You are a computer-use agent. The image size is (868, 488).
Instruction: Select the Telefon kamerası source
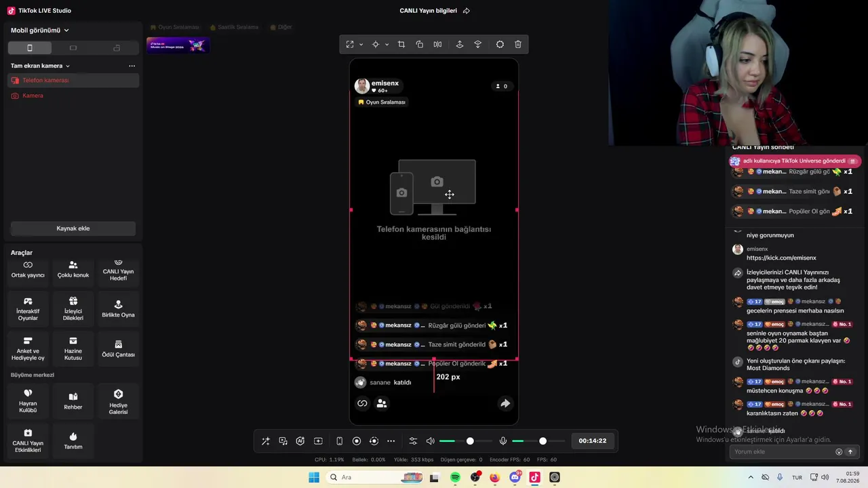point(73,81)
